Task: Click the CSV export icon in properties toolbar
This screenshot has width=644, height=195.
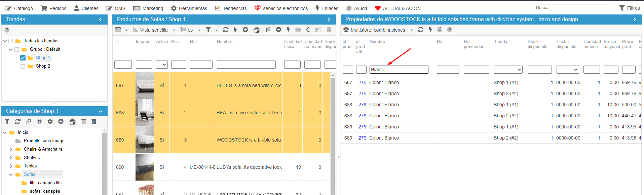Action: [x=440, y=30]
